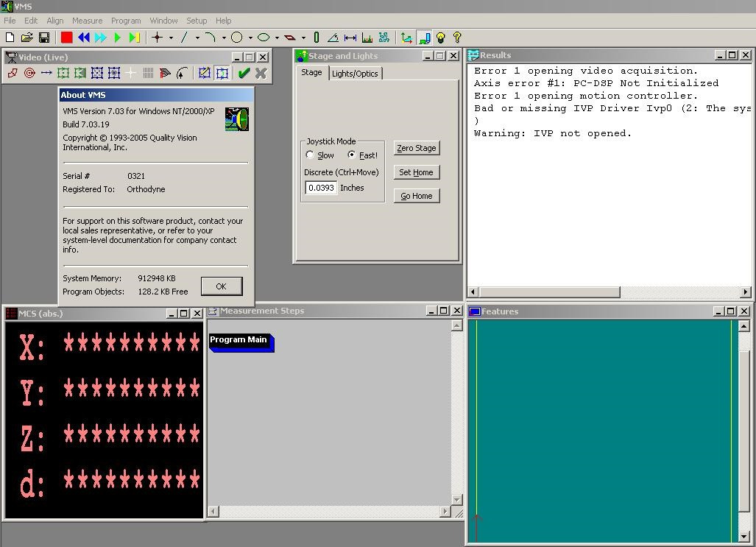Click the light bulb icon in toolbar
This screenshot has height=547, width=756.
[x=440, y=38]
